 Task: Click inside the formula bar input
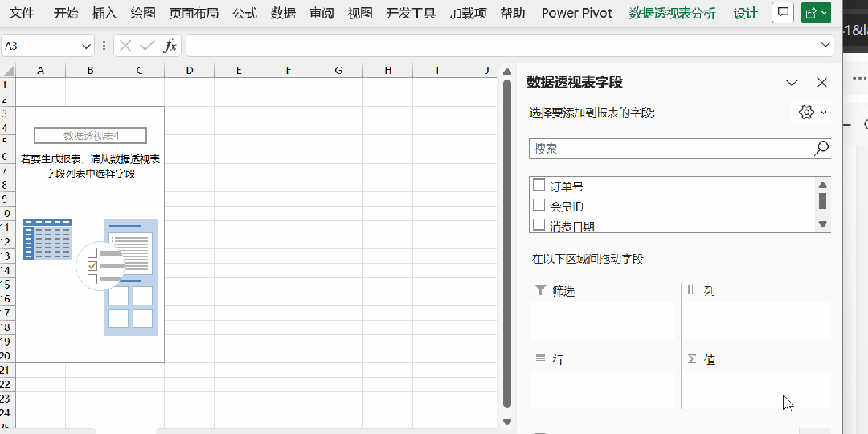(x=501, y=46)
